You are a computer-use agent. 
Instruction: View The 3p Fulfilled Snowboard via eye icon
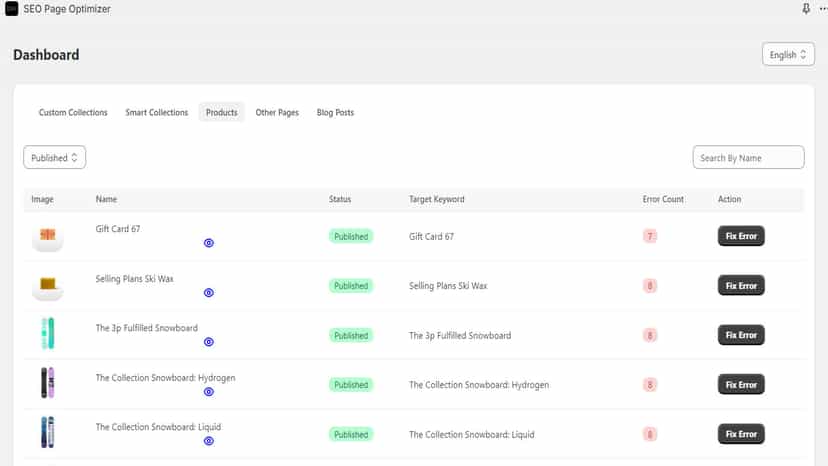point(209,342)
